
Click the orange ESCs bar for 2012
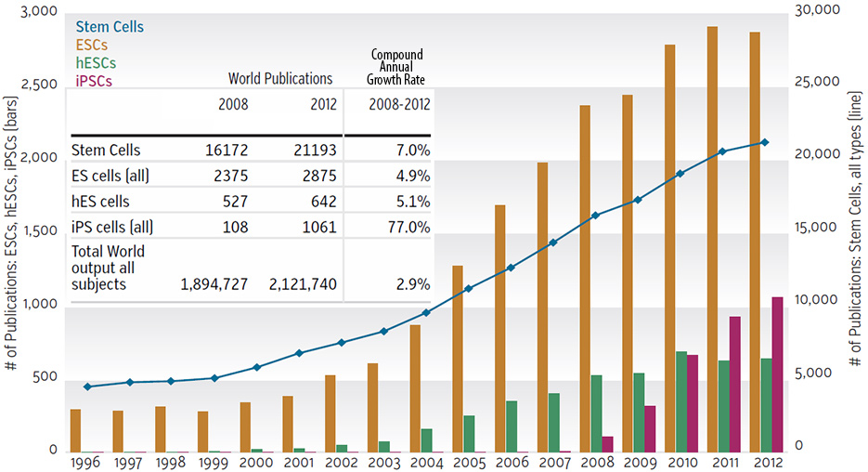pyautogui.click(x=755, y=243)
